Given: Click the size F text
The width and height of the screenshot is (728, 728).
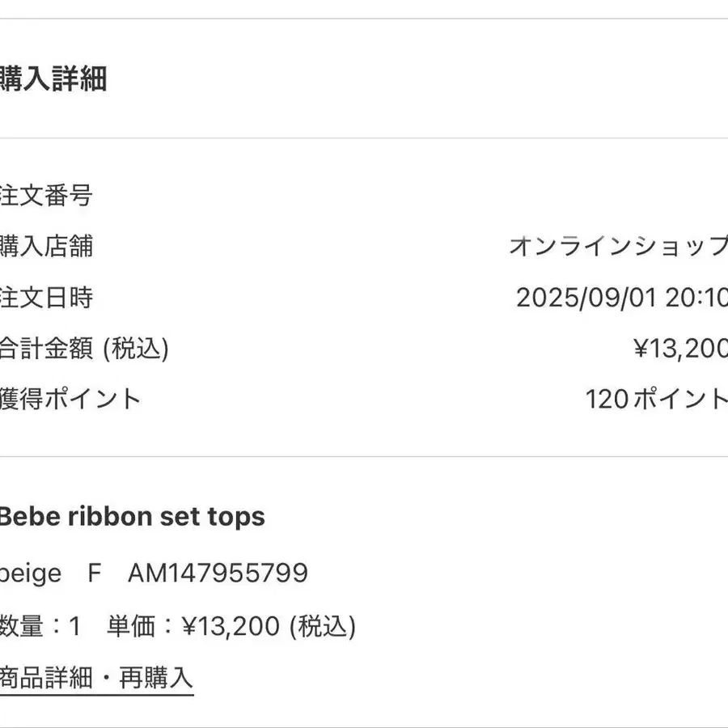Looking at the screenshot, I should pos(95,574).
